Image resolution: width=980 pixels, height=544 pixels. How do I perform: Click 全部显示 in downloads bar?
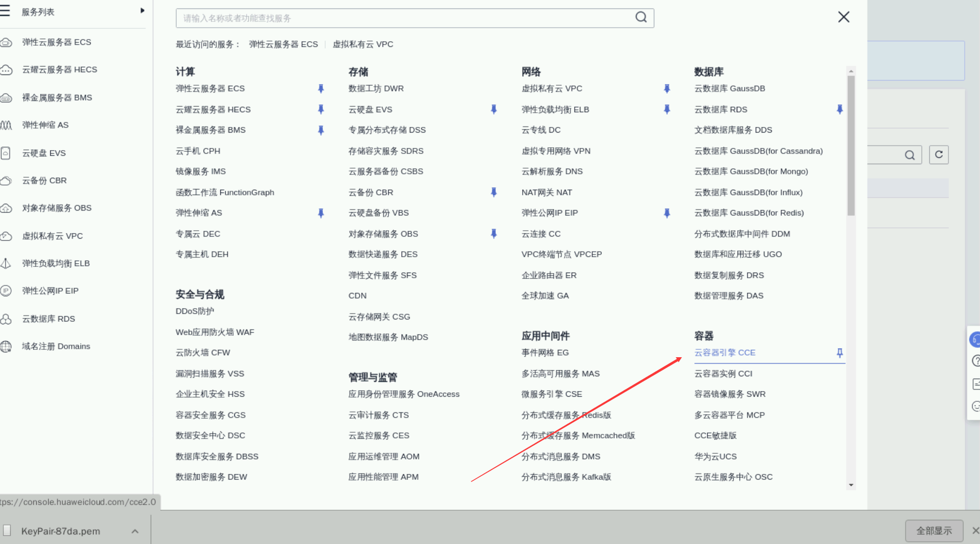point(934,530)
